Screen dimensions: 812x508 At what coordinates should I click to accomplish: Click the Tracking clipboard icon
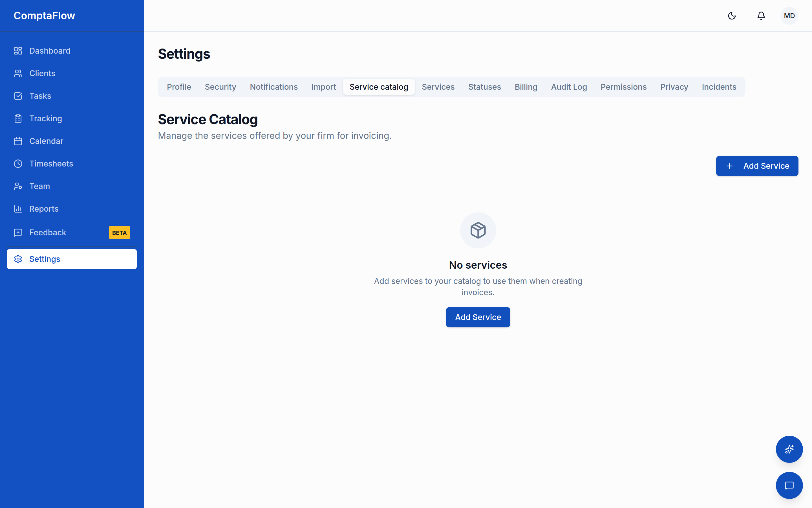tap(18, 118)
